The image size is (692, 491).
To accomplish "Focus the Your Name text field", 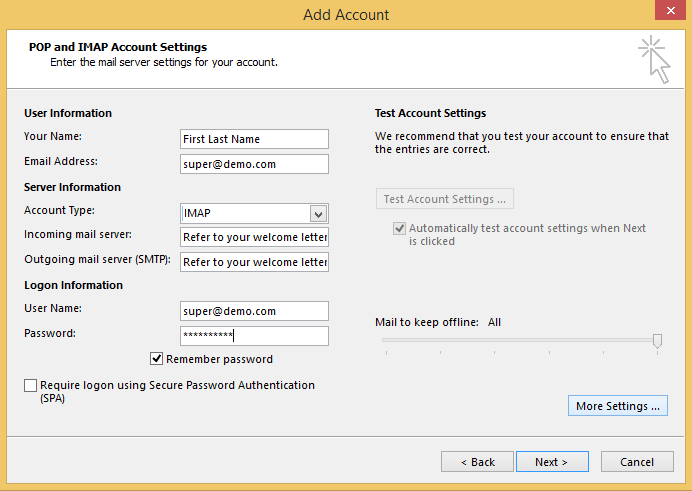I will click(254, 139).
